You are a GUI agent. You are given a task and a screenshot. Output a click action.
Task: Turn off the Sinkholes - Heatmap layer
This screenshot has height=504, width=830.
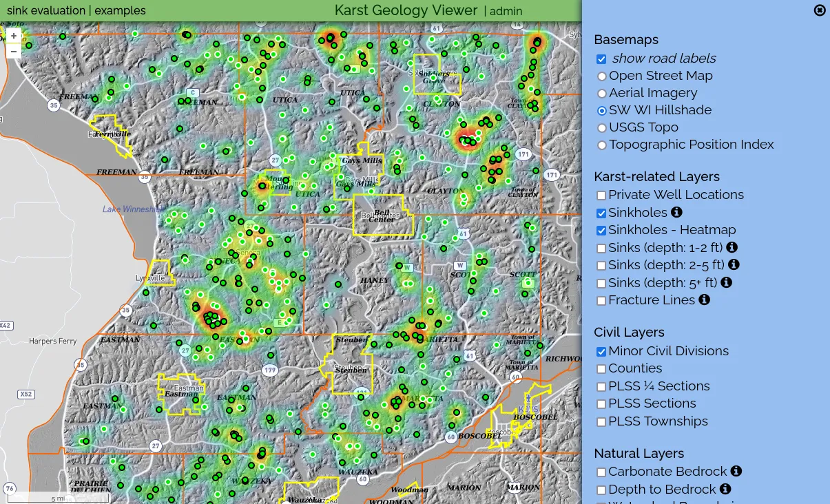pos(601,230)
